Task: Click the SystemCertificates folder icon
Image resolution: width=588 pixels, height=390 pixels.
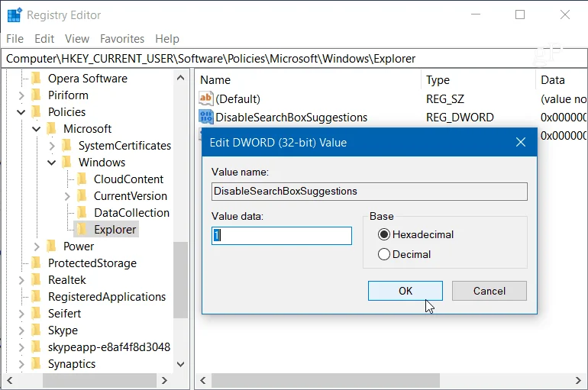Action: tap(66, 145)
